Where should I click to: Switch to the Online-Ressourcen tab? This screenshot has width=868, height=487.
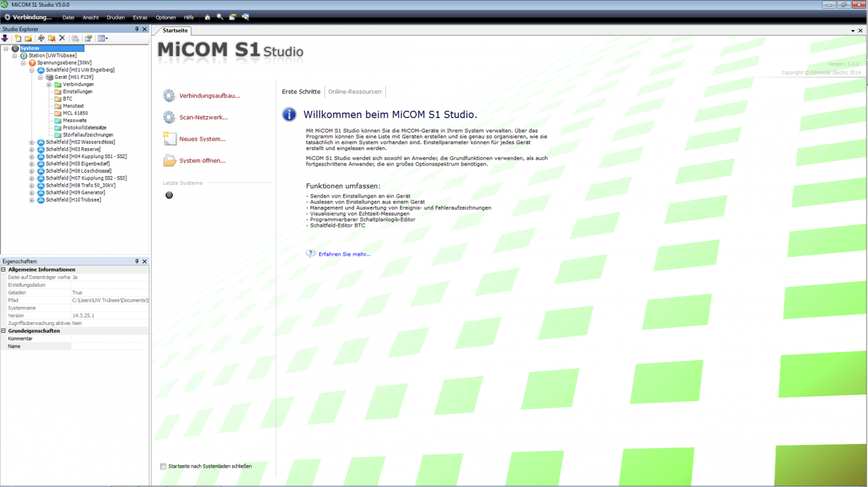point(355,92)
